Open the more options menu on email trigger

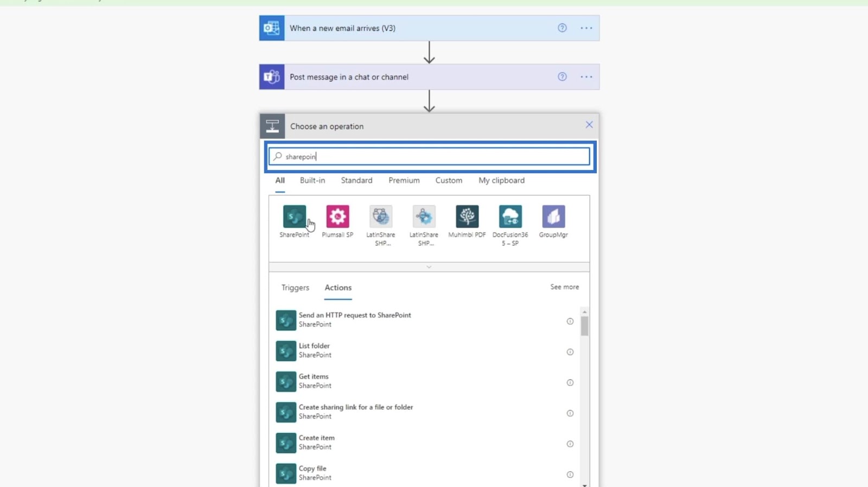pyautogui.click(x=586, y=28)
